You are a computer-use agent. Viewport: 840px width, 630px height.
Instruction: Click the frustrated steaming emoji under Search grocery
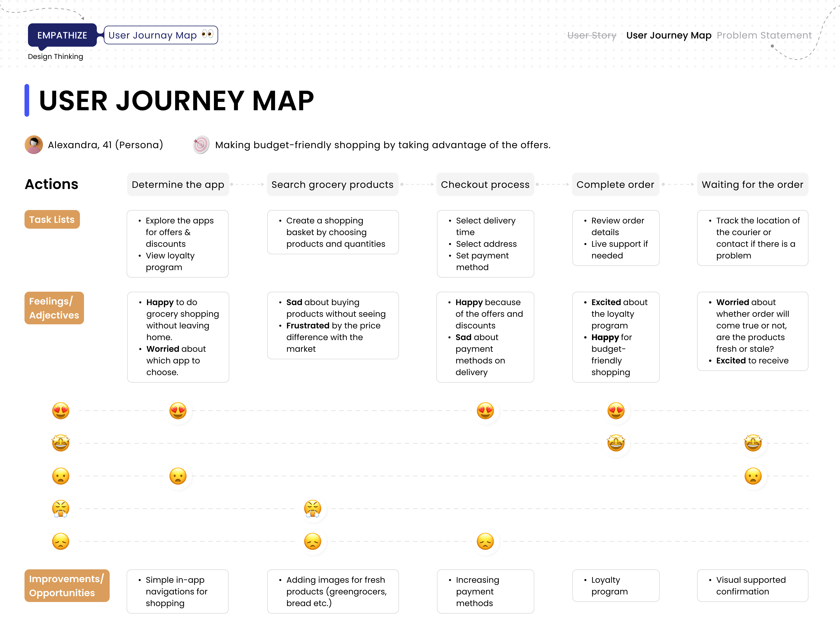[313, 509]
